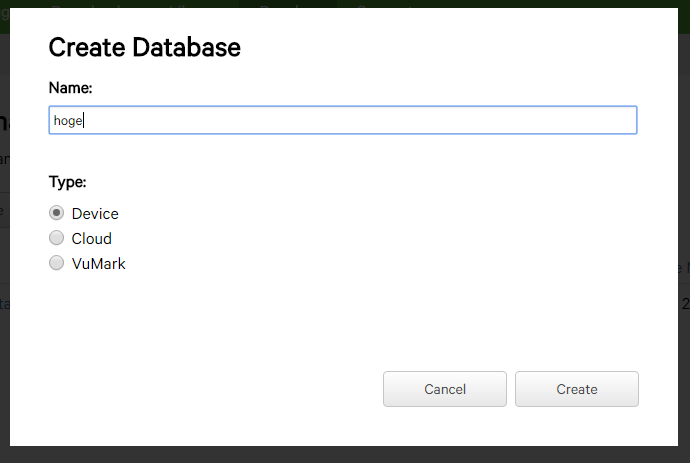Click the "Device" label text
The image size is (690, 463).
[95, 214]
